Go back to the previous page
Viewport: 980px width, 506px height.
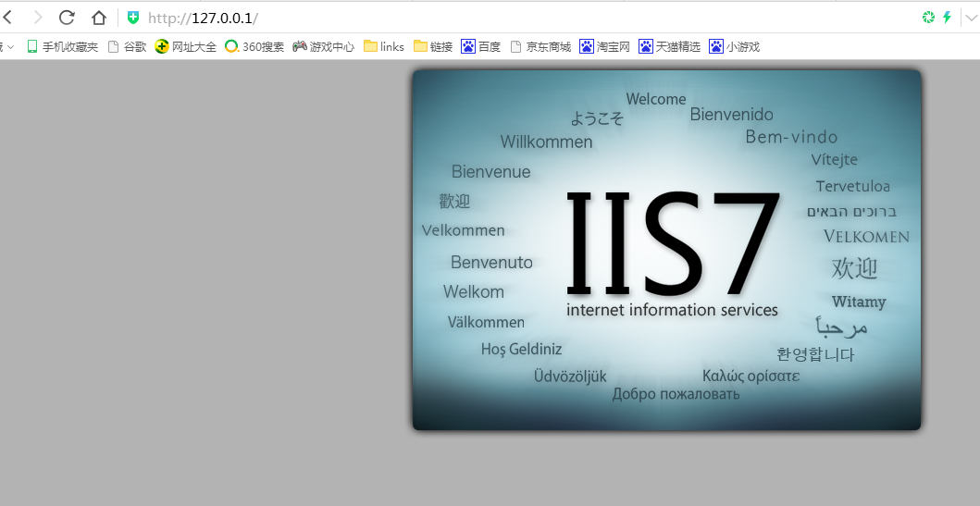(x=7, y=18)
